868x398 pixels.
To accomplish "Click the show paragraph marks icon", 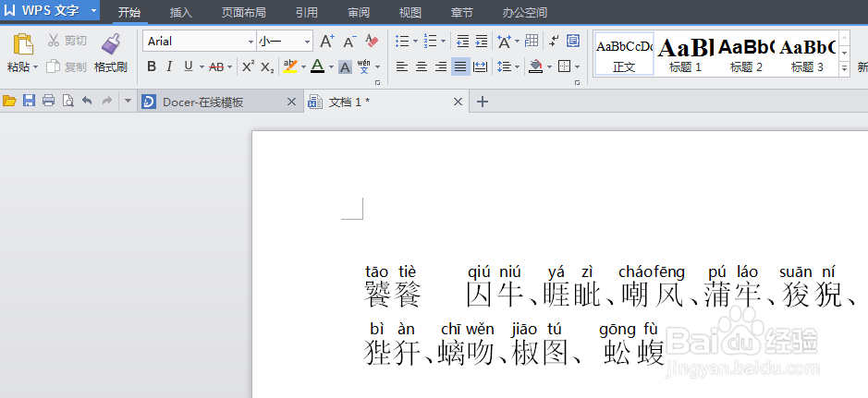I will [x=554, y=41].
